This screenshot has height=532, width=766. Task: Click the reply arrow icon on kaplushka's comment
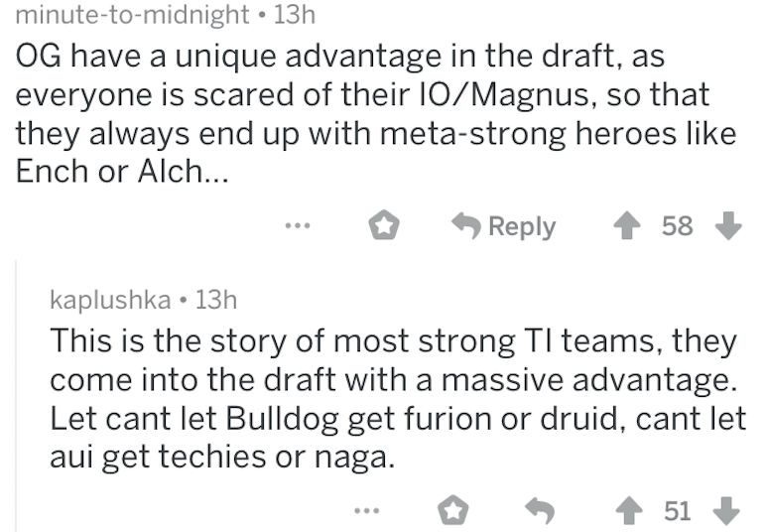(539, 511)
